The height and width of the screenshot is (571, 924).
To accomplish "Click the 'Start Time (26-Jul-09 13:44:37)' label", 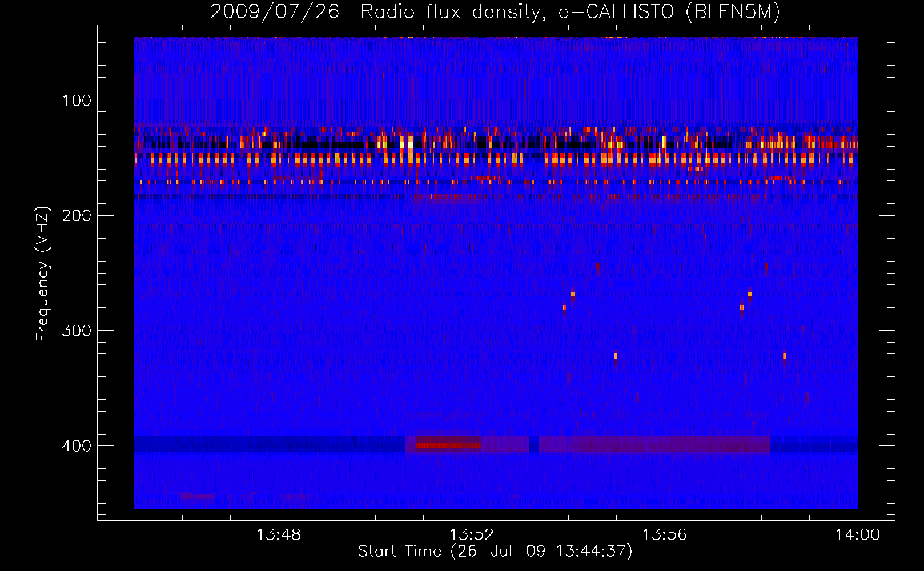I will tap(495, 551).
